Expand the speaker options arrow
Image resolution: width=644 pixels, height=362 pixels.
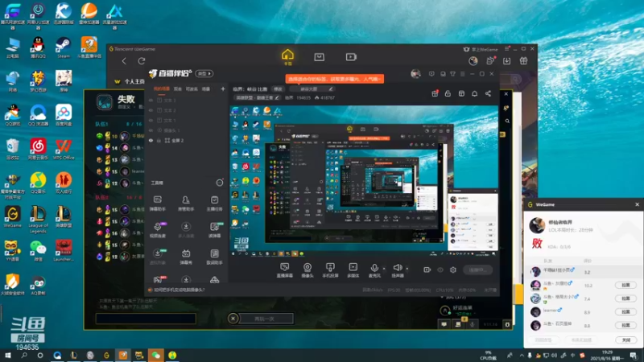(407, 269)
